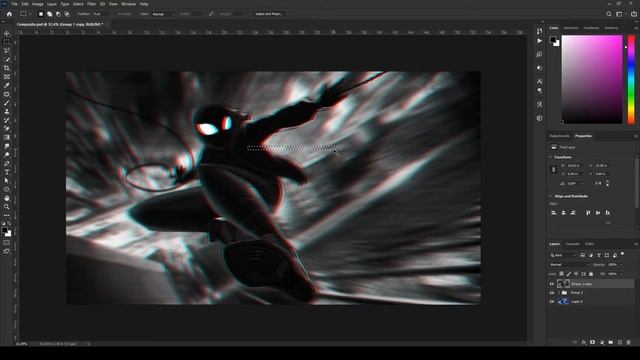Select the Horizontal Type tool
640x360 pixels.
(x=7, y=172)
